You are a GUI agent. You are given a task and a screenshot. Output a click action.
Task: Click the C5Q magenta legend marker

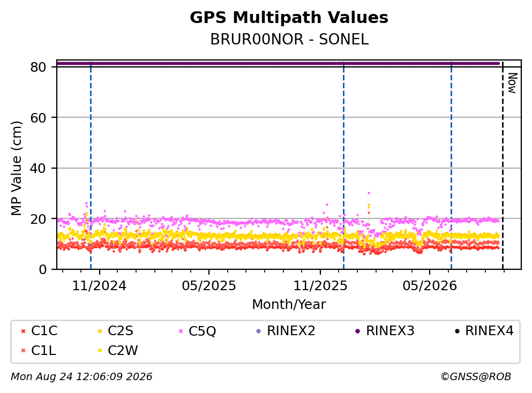(x=181, y=331)
